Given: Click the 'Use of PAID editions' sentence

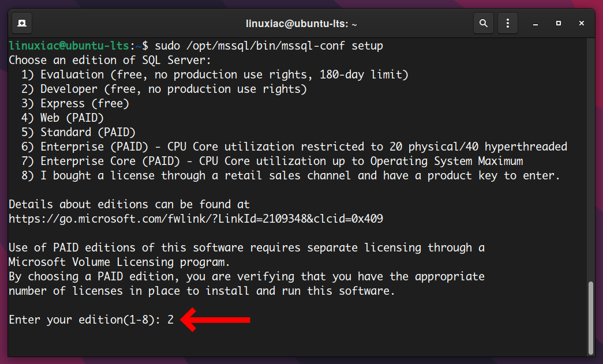Looking at the screenshot, I should (246, 247).
